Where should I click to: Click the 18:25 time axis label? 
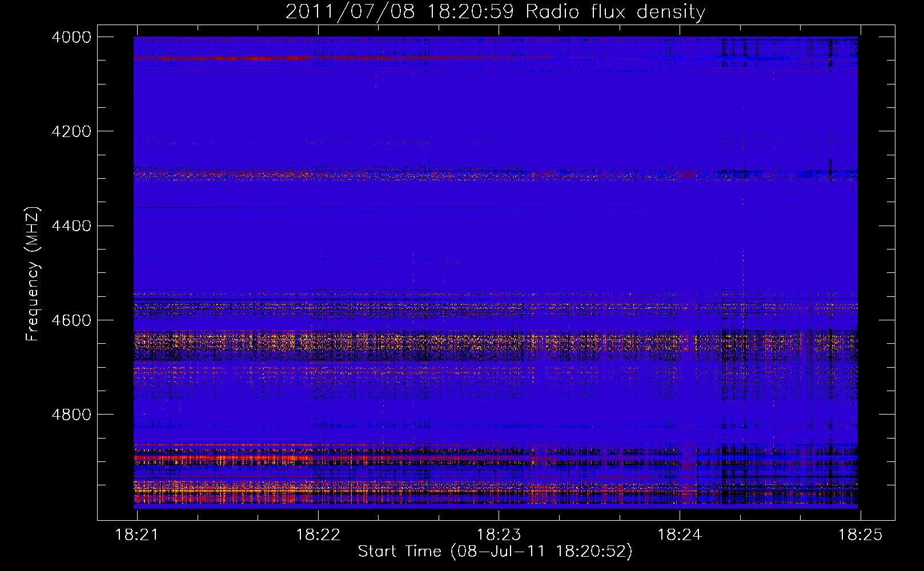pyautogui.click(x=860, y=535)
